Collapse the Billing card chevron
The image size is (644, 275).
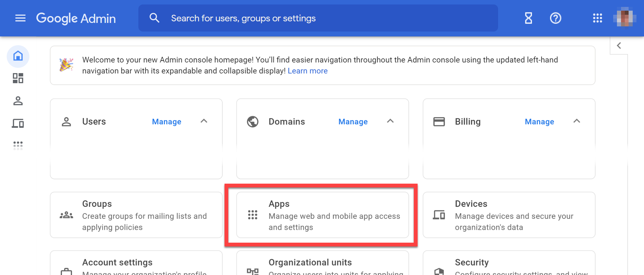point(577,121)
